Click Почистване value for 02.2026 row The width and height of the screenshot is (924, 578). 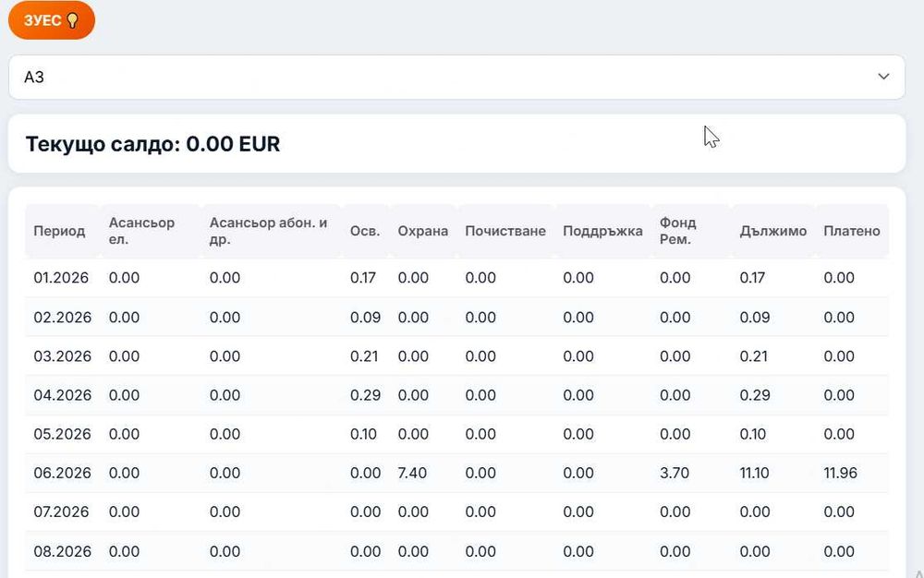[x=480, y=318]
